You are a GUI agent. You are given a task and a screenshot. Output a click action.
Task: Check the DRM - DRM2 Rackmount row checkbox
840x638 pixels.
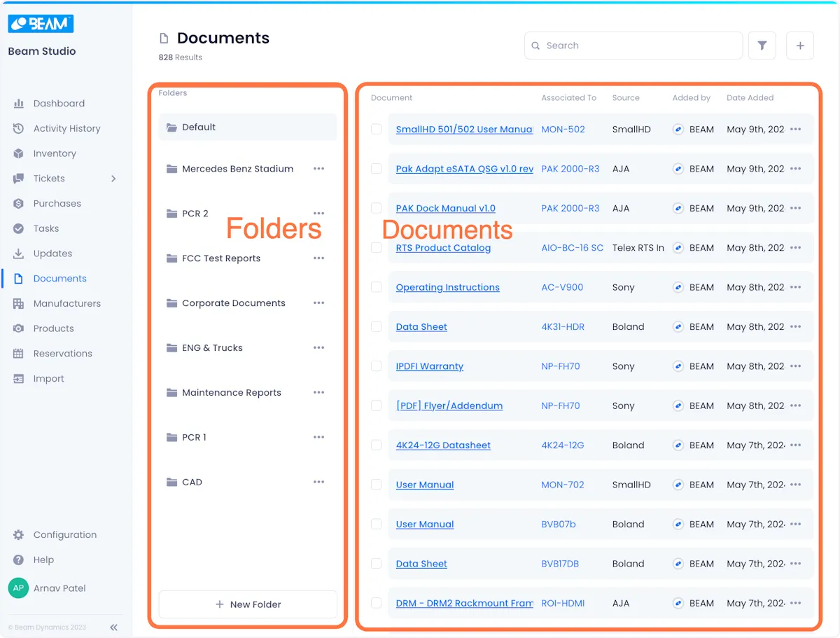[377, 603]
